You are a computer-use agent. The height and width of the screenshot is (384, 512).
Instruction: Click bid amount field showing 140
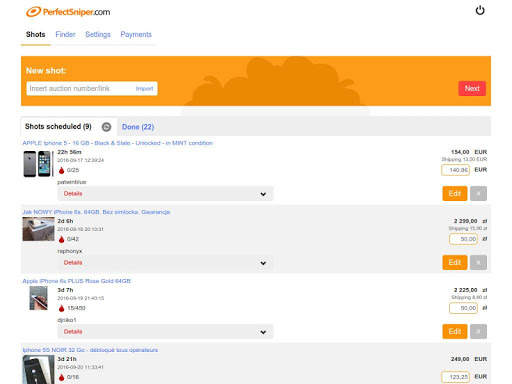pyautogui.click(x=455, y=170)
